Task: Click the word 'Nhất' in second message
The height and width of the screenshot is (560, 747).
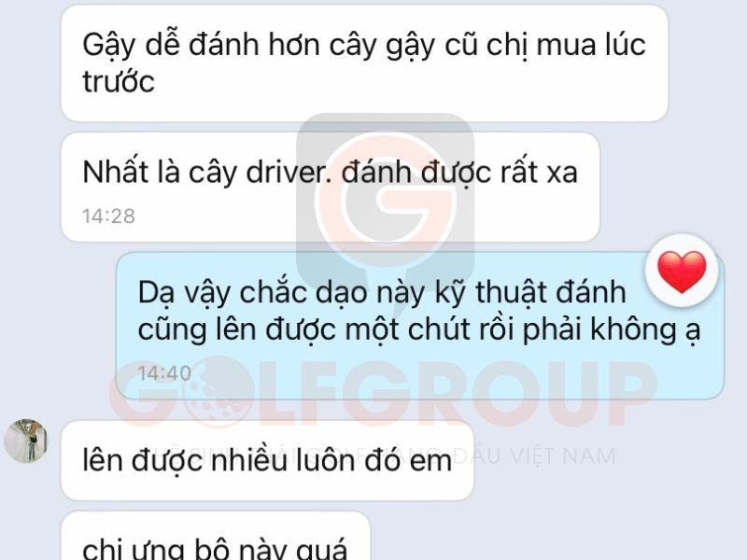Action: (x=115, y=172)
